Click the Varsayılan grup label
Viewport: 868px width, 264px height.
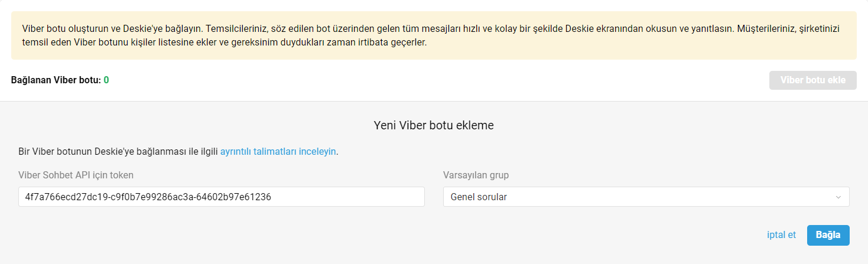(476, 175)
